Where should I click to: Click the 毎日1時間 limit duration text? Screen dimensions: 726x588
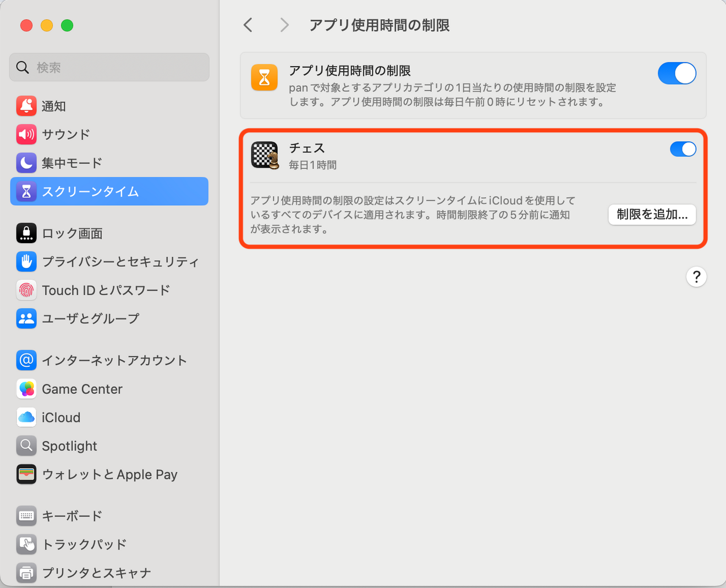click(313, 165)
